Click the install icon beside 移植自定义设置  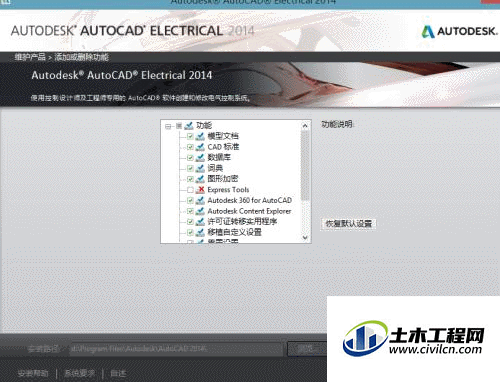tap(200, 232)
